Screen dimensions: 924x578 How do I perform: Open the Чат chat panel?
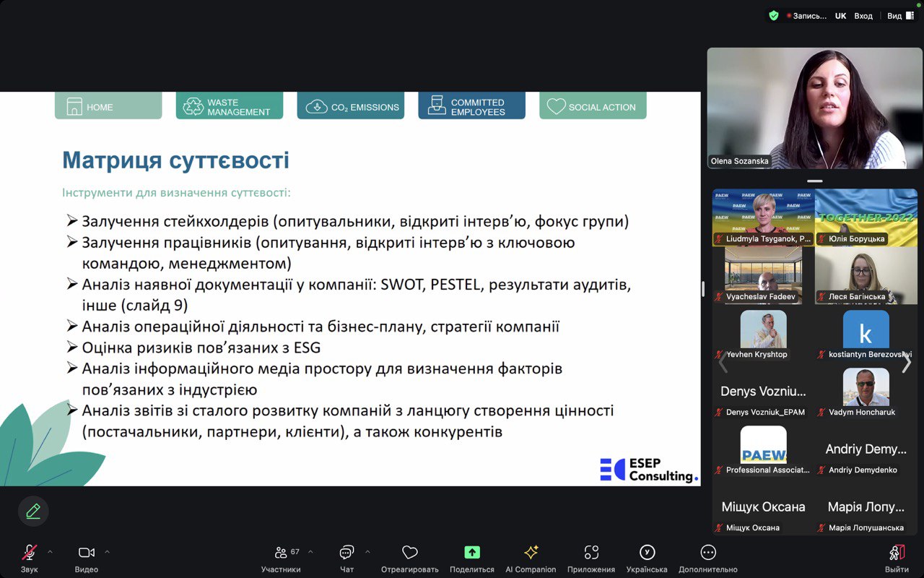click(x=346, y=553)
